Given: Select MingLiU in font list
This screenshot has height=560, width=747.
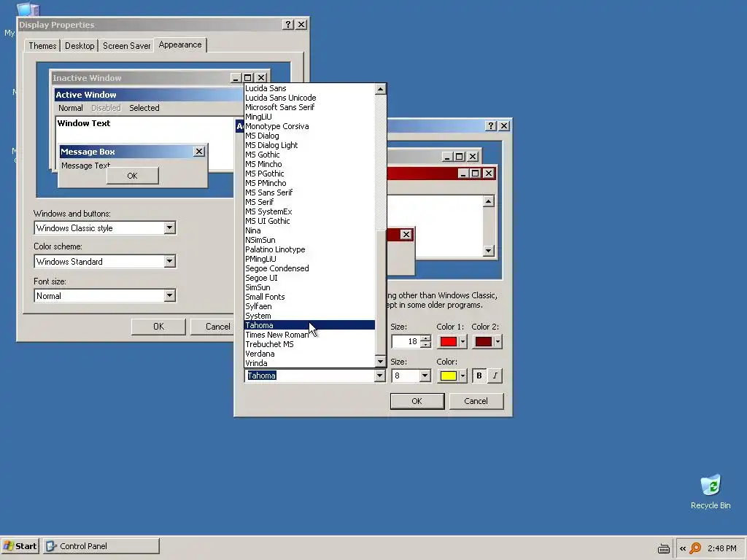Looking at the screenshot, I should coord(309,117).
